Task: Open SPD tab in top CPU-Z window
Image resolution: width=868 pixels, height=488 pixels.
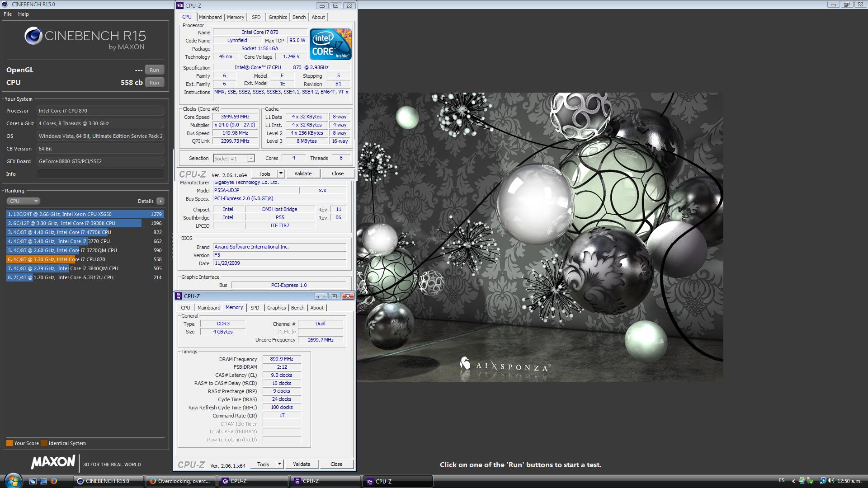Action: point(256,17)
